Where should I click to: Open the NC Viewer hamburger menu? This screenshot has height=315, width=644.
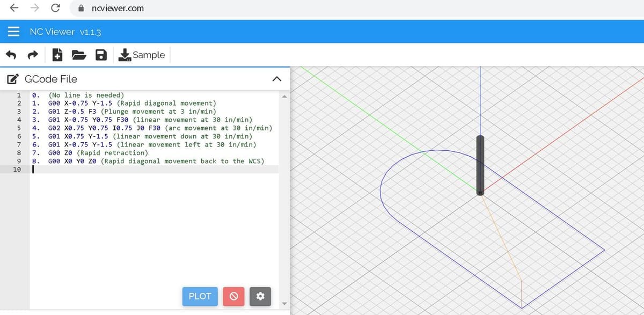tap(13, 32)
